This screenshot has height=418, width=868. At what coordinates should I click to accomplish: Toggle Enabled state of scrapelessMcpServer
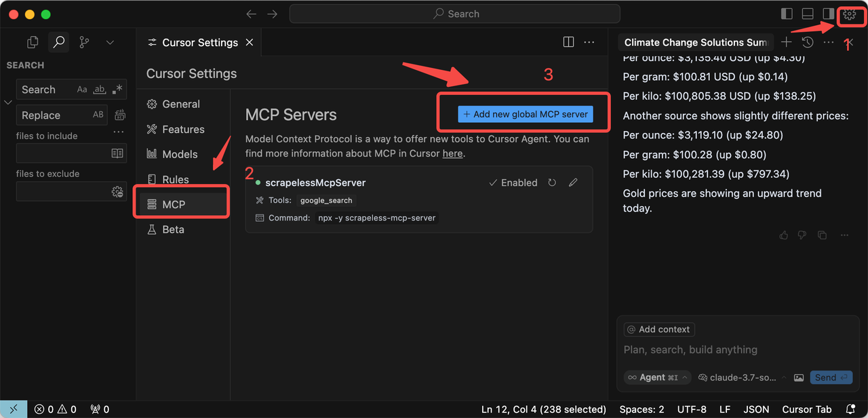513,183
